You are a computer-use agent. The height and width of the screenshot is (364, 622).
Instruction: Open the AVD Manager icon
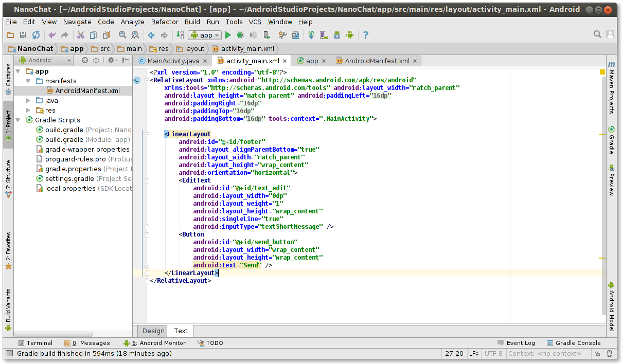tap(324, 35)
